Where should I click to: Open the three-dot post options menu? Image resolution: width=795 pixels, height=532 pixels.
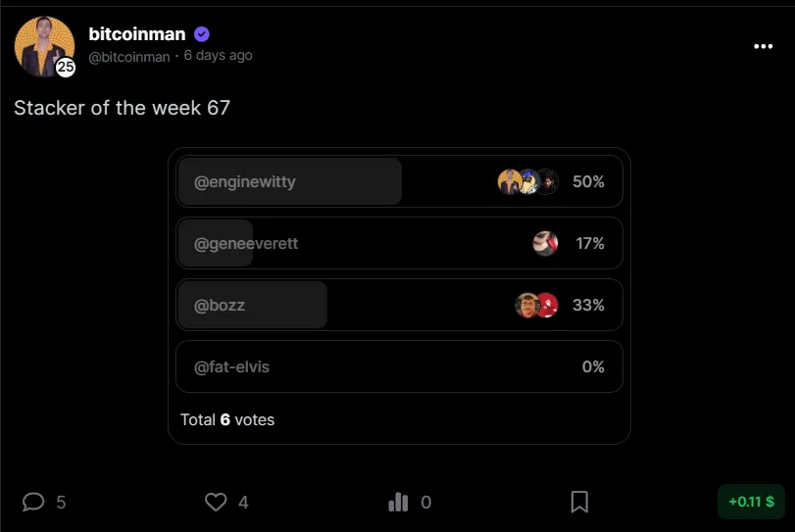[763, 46]
